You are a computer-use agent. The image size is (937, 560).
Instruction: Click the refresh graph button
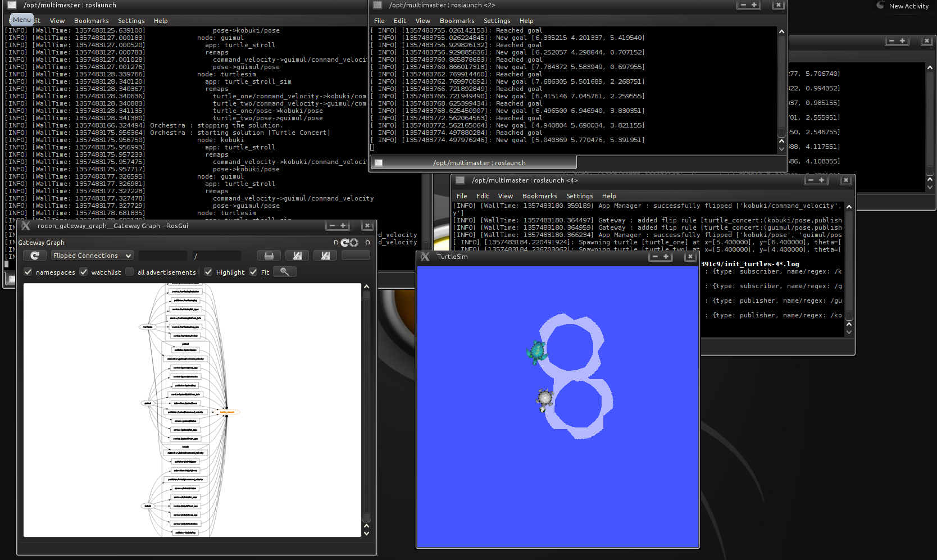[x=35, y=256]
